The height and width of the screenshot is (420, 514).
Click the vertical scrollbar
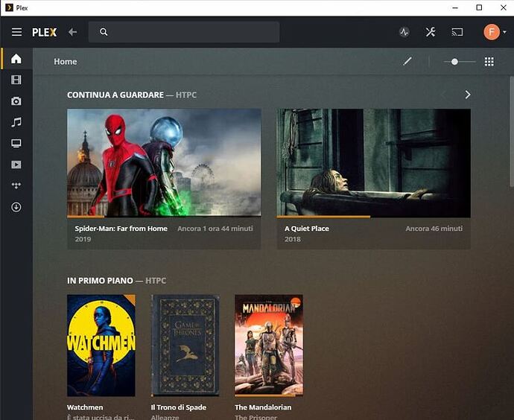(x=511, y=131)
